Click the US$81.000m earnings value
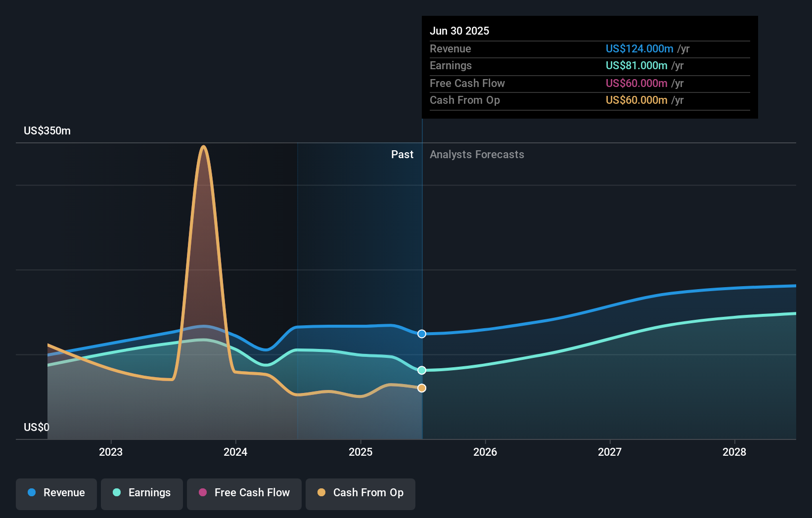 [x=635, y=65]
